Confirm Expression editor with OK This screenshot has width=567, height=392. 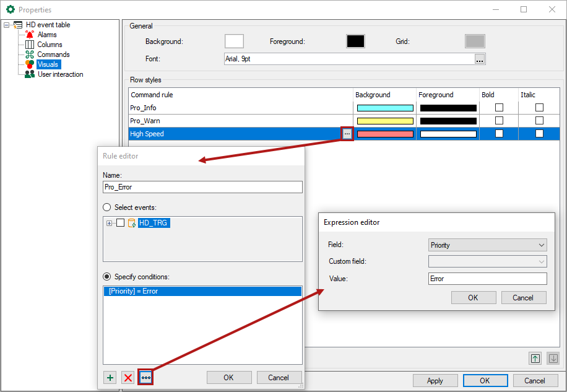point(474,298)
